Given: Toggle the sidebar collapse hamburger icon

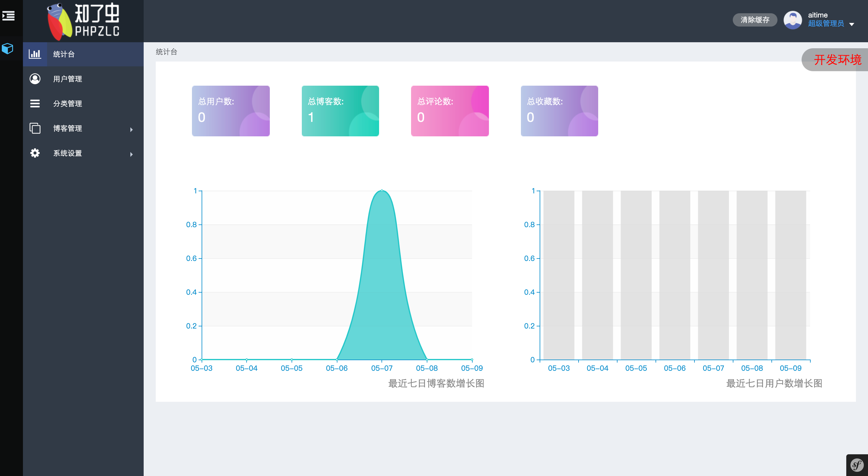Looking at the screenshot, I should pos(8,16).
